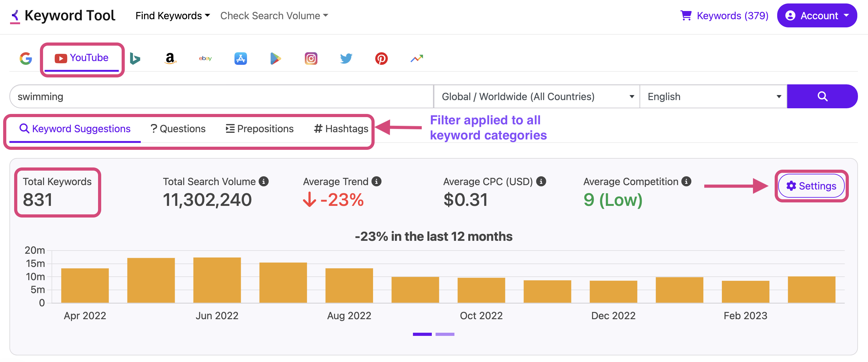Select the eBay platform icon

[205, 58]
